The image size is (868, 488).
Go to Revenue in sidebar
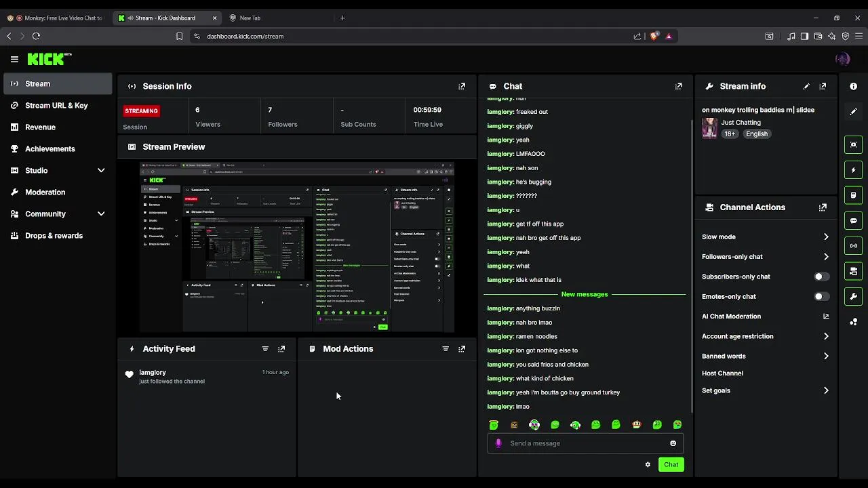pos(58,127)
